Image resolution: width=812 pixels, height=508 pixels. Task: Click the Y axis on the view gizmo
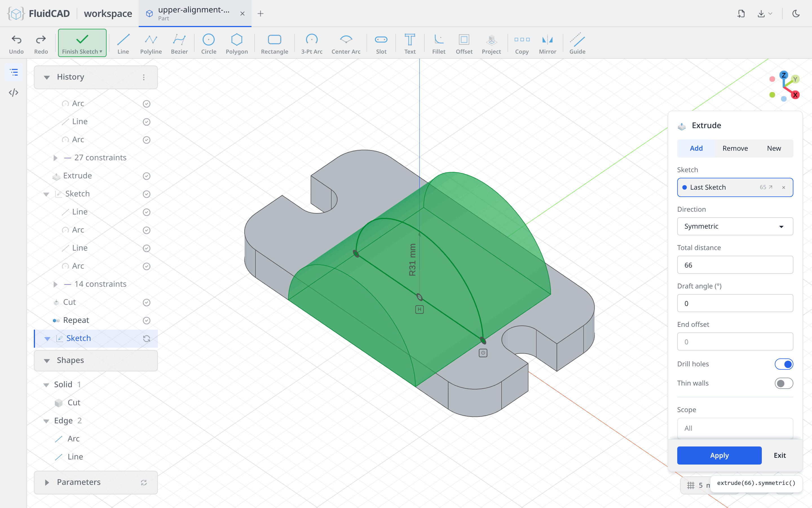(x=795, y=79)
